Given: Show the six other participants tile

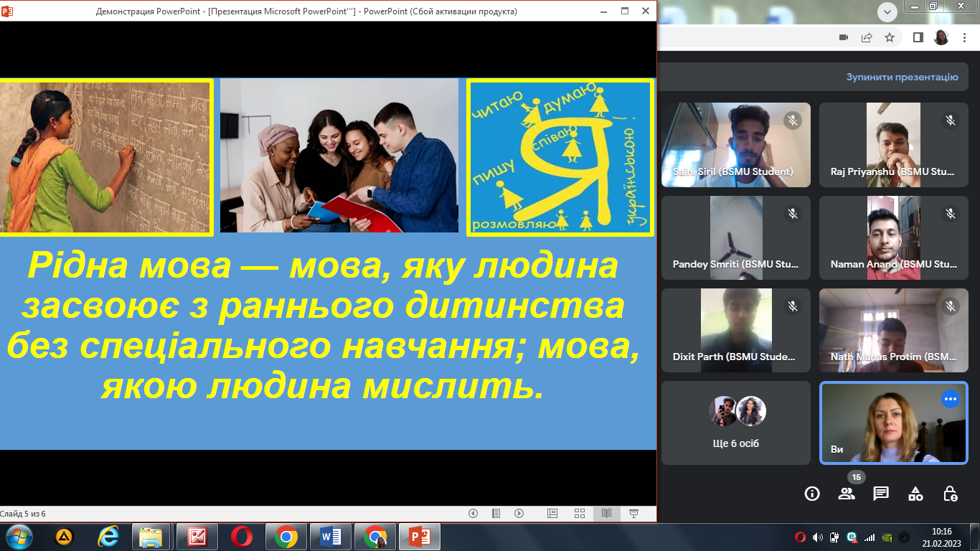Looking at the screenshot, I should tap(737, 423).
